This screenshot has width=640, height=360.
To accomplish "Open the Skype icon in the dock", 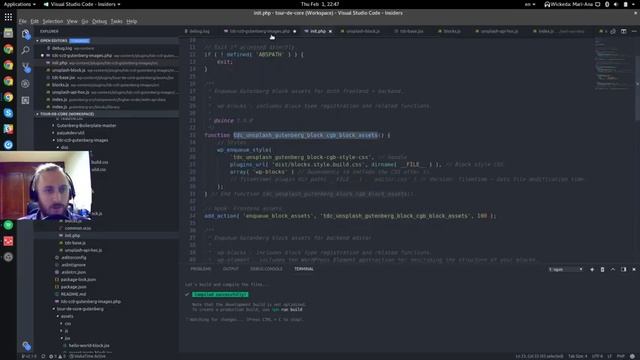I will coord(8,113).
